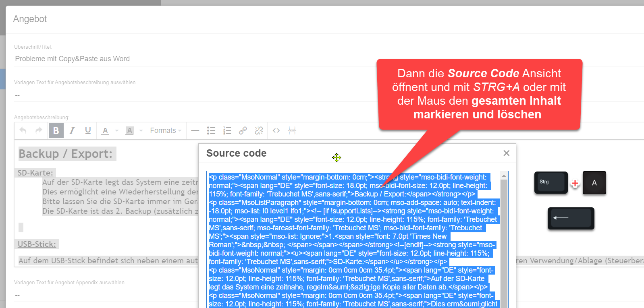
Task: Open the Formats dropdown menu
Action: pyautogui.click(x=166, y=130)
